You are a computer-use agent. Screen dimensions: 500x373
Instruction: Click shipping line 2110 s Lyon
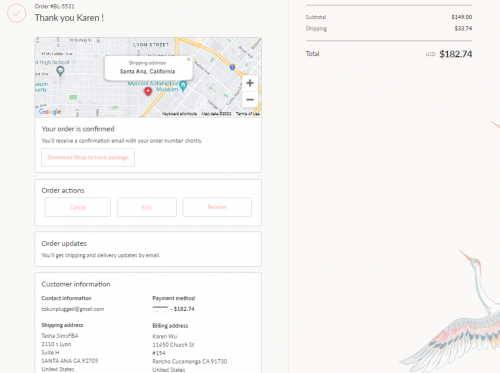coord(56,344)
